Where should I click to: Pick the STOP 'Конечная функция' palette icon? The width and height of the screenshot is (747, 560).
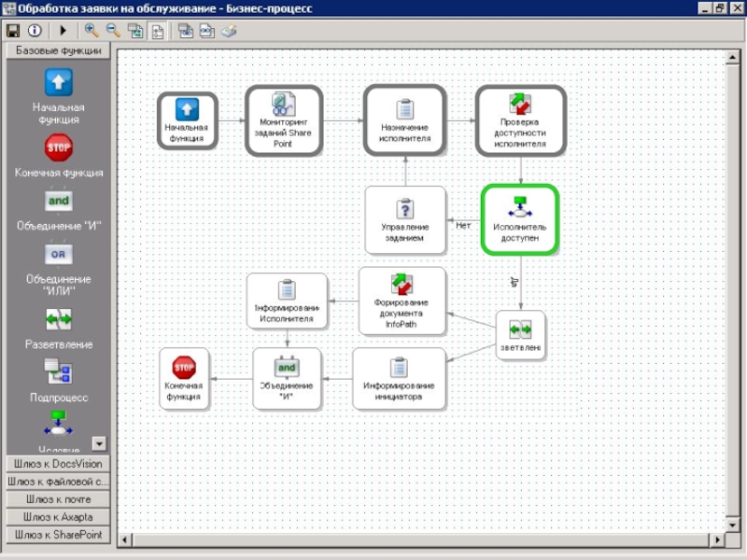[x=59, y=147]
